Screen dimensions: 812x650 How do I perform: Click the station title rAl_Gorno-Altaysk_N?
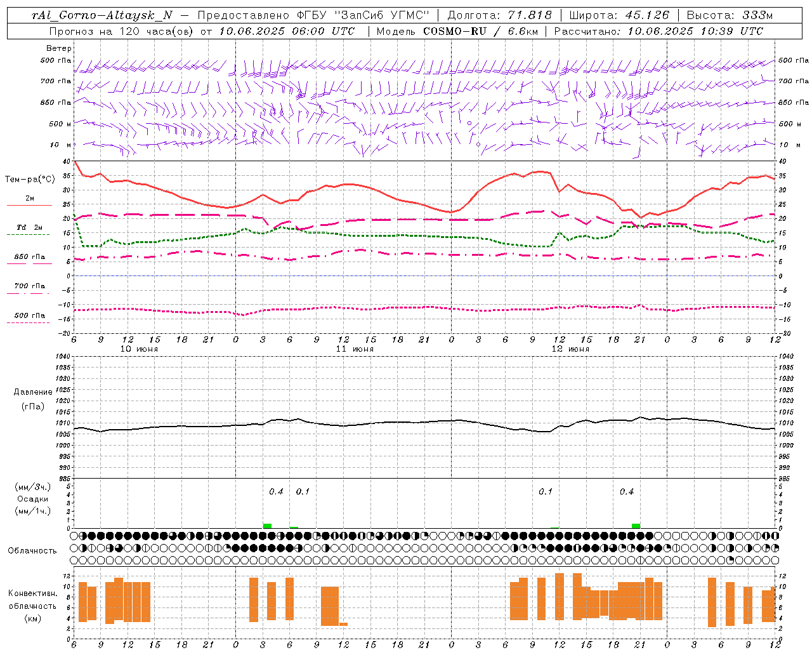pos(101,15)
